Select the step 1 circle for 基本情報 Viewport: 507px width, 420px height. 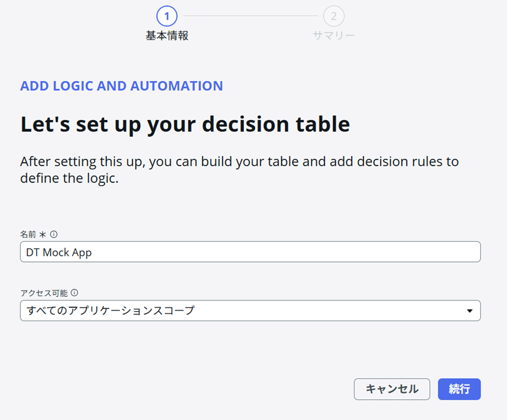tap(167, 16)
